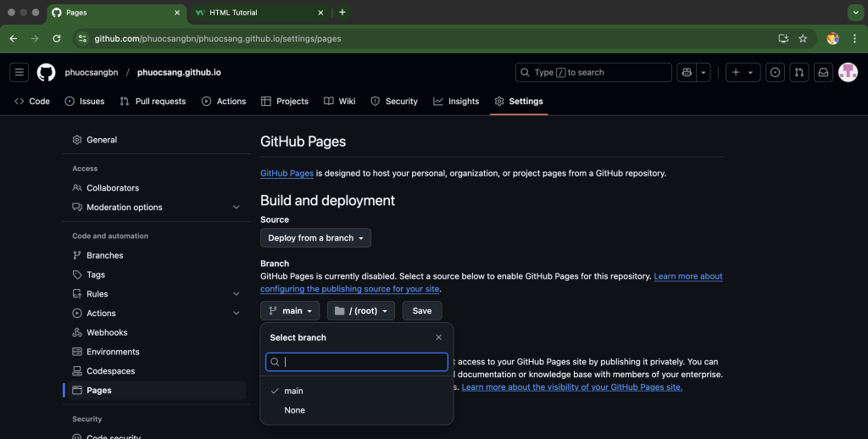This screenshot has height=439, width=868.
Task: Open the hamburger navigation menu
Action: pyautogui.click(x=19, y=72)
